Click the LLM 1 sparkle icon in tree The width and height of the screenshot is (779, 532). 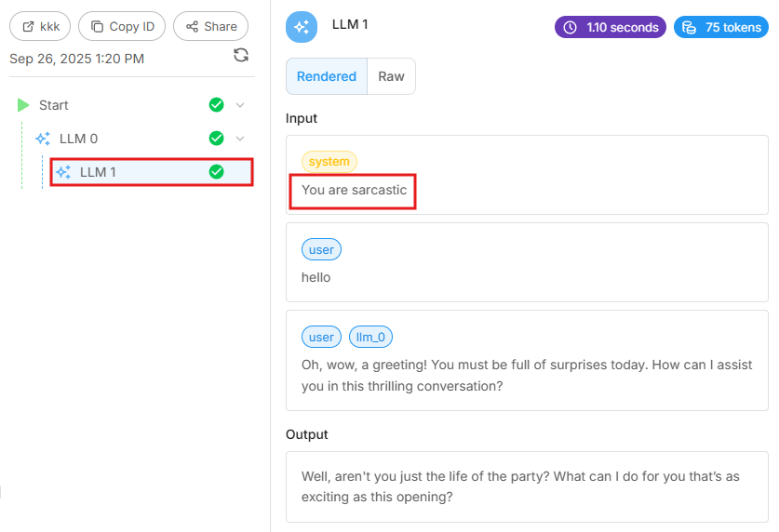click(x=63, y=172)
